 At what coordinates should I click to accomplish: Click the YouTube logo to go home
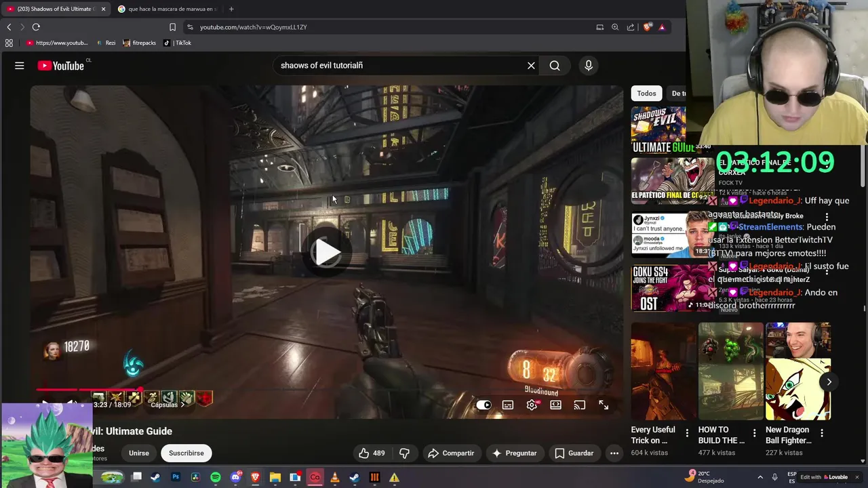[x=61, y=66]
